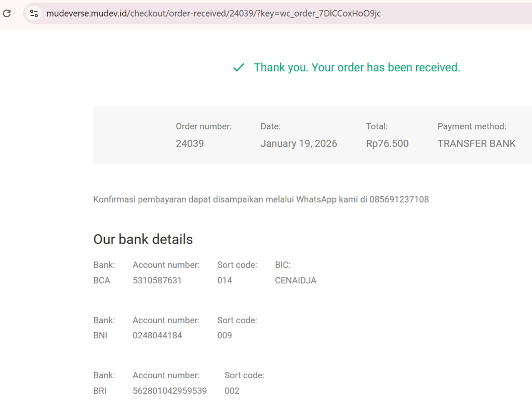
Task: Reload the page with the refresh icon
Action: (x=7, y=13)
